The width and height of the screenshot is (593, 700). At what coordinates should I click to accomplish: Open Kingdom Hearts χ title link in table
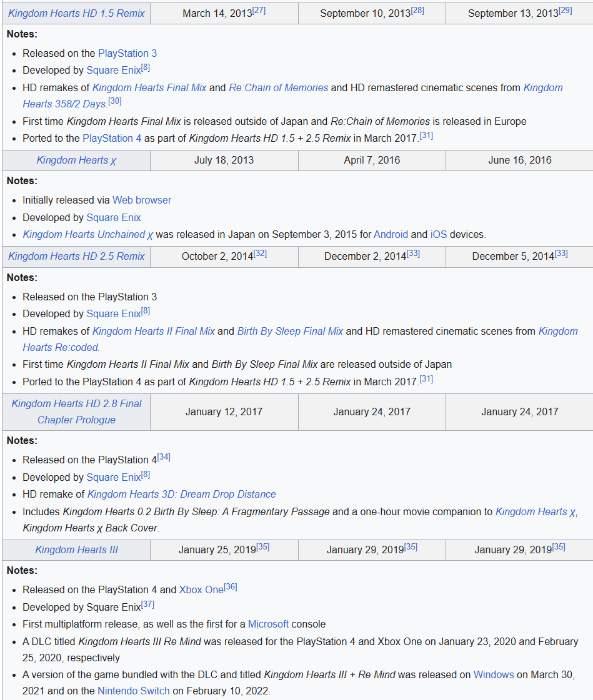coord(76,160)
